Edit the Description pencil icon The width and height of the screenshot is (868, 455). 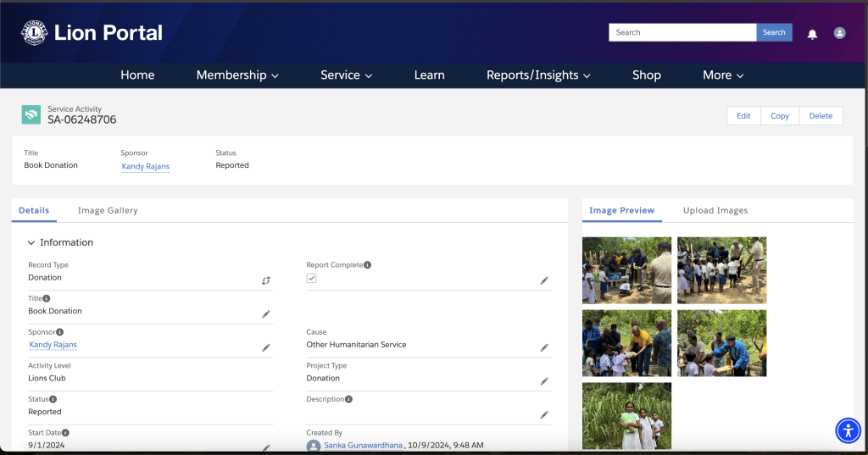click(x=544, y=414)
